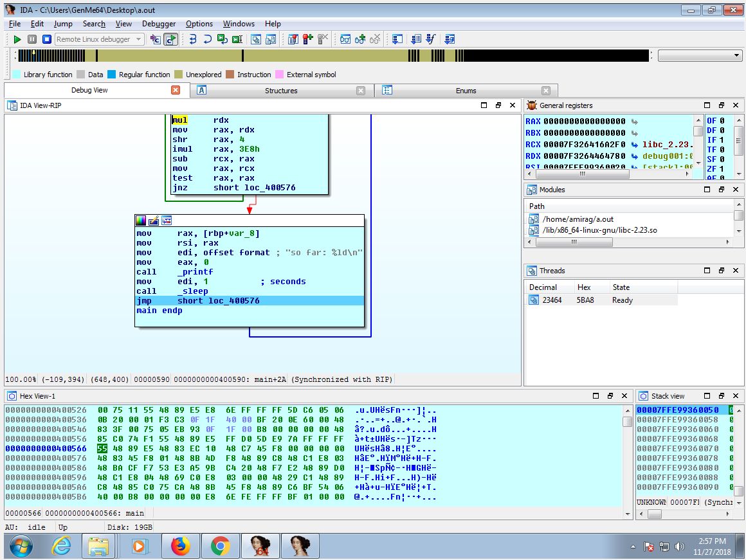Click the Path column header in Modules

coord(630,206)
